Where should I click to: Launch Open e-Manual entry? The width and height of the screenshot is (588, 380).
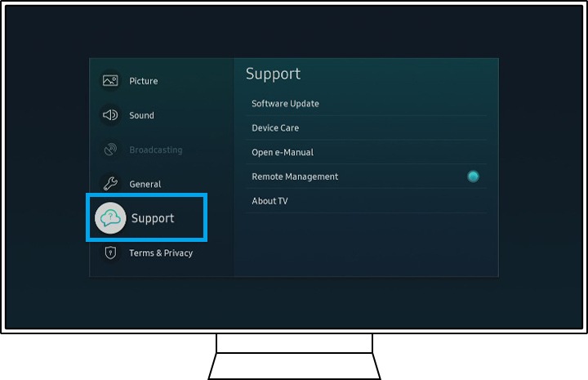pos(283,153)
